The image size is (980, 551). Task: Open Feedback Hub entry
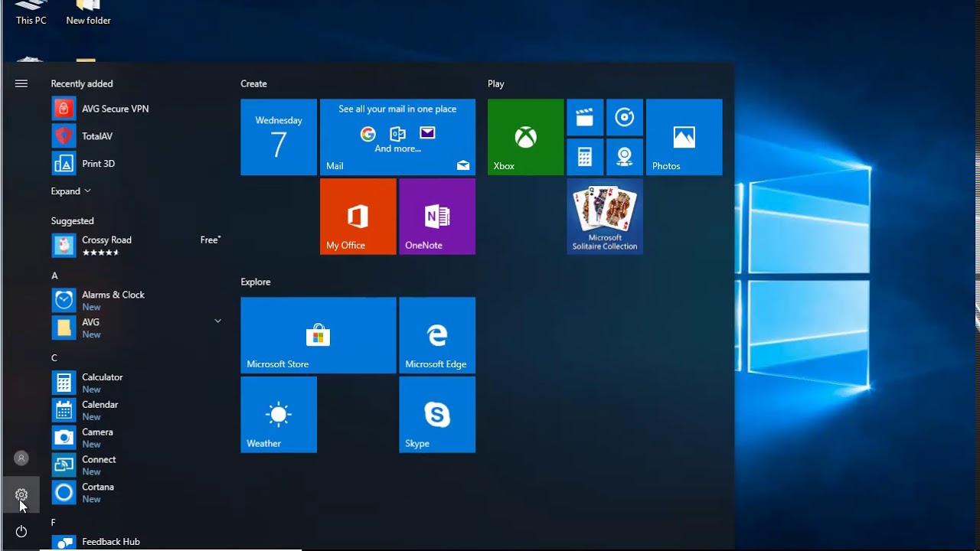(x=137, y=542)
